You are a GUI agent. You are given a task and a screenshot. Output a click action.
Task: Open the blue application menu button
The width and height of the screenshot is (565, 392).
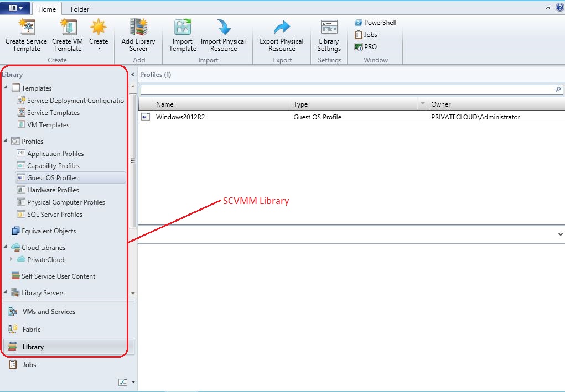pyautogui.click(x=15, y=8)
